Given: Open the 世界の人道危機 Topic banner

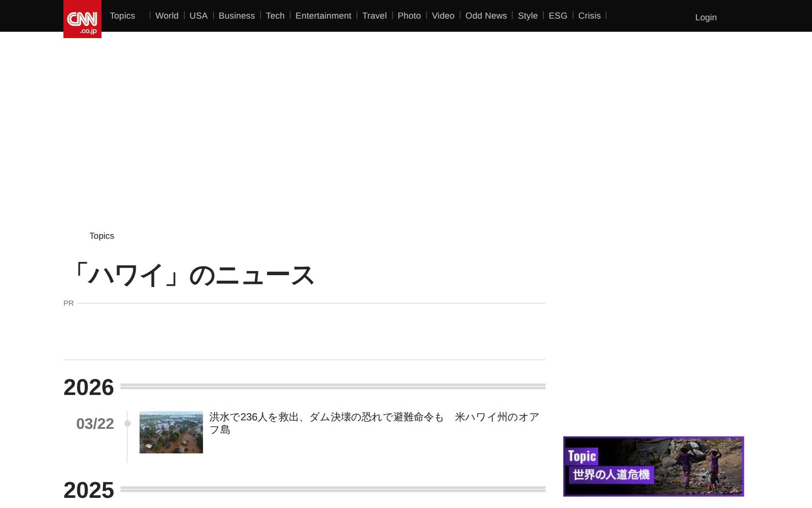Looking at the screenshot, I should pyautogui.click(x=653, y=466).
